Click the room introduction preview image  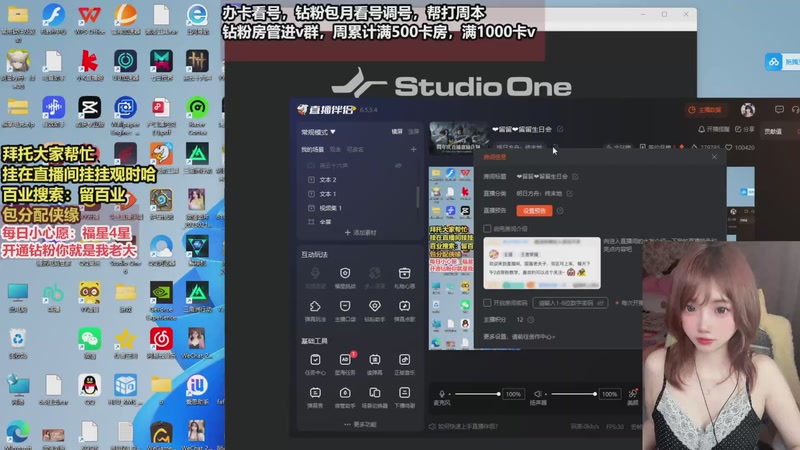tap(542, 263)
